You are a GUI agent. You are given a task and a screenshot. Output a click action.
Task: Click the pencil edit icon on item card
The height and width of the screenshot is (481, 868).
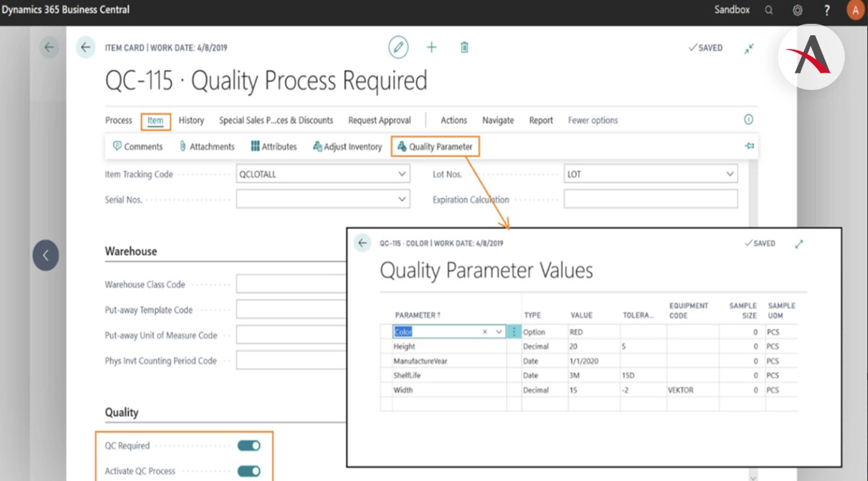pyautogui.click(x=398, y=48)
